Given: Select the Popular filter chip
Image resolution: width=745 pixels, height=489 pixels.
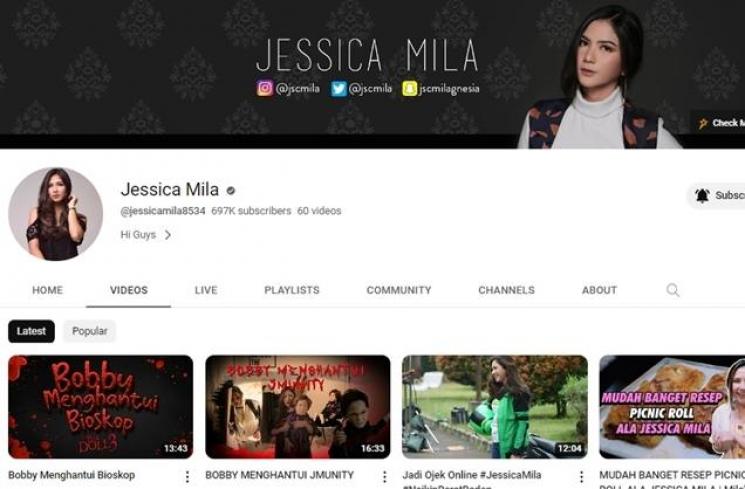Looking at the screenshot, I should click(x=89, y=331).
